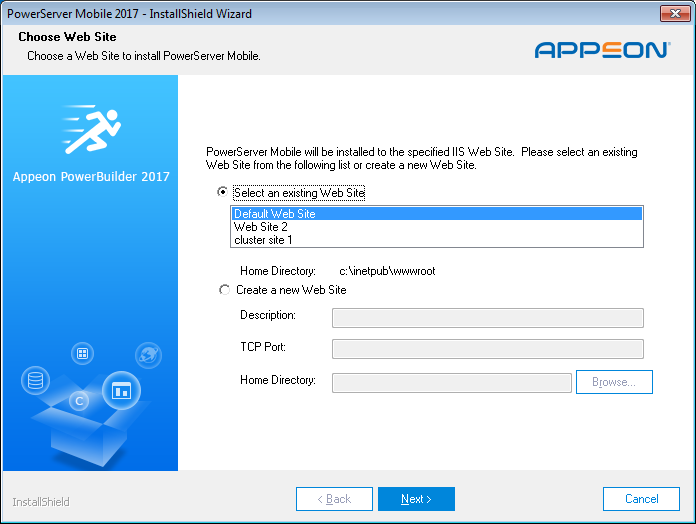
Task: Click the four-square grid icon
Action: (x=83, y=353)
